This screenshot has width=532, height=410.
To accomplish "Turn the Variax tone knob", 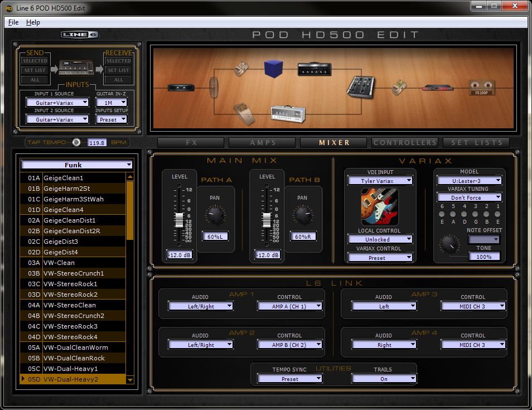I will 449,244.
